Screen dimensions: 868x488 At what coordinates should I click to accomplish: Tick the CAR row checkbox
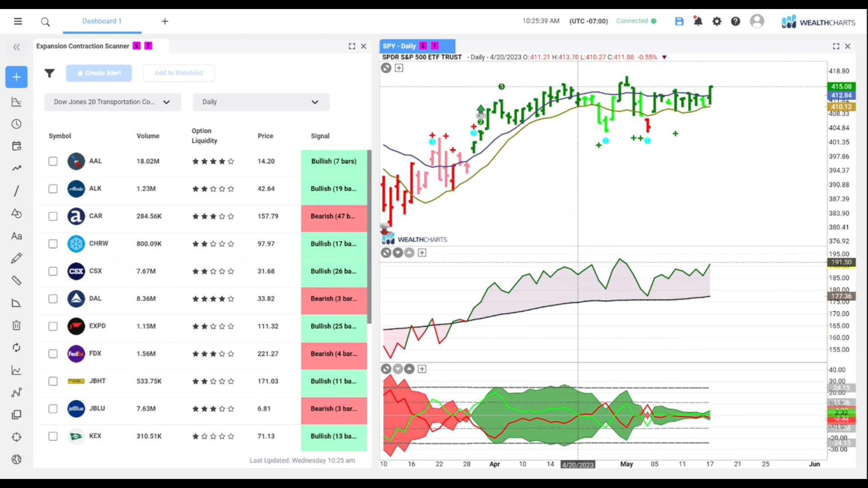click(53, 216)
